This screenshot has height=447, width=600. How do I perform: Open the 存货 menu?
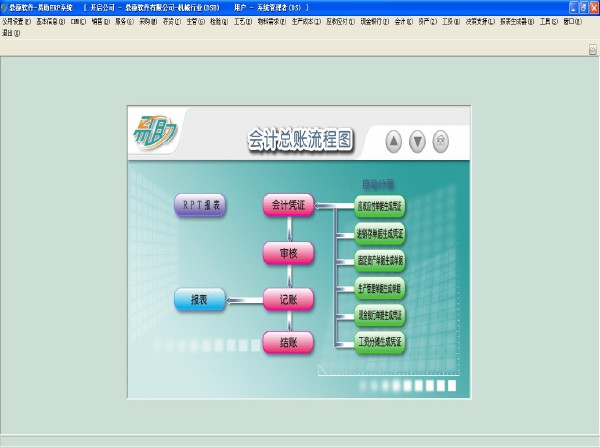171,21
